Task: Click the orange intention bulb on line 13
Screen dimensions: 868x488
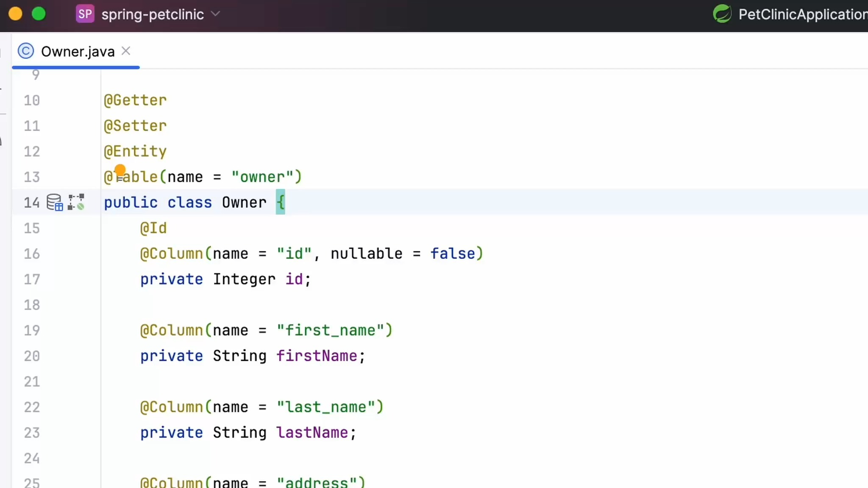Action: point(120,170)
